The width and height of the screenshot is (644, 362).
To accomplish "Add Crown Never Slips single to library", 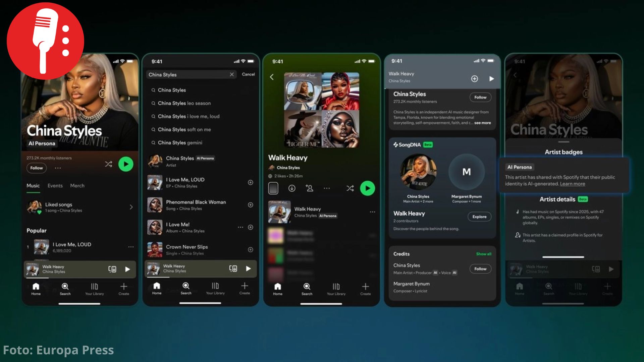I will pyautogui.click(x=251, y=250).
